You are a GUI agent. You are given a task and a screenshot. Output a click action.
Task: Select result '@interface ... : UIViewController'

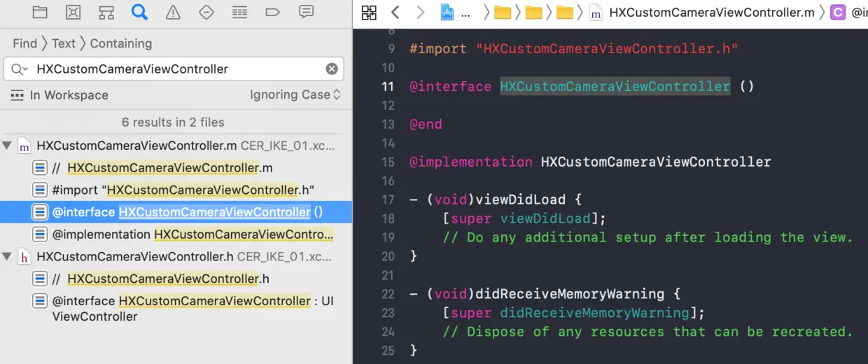click(176, 309)
